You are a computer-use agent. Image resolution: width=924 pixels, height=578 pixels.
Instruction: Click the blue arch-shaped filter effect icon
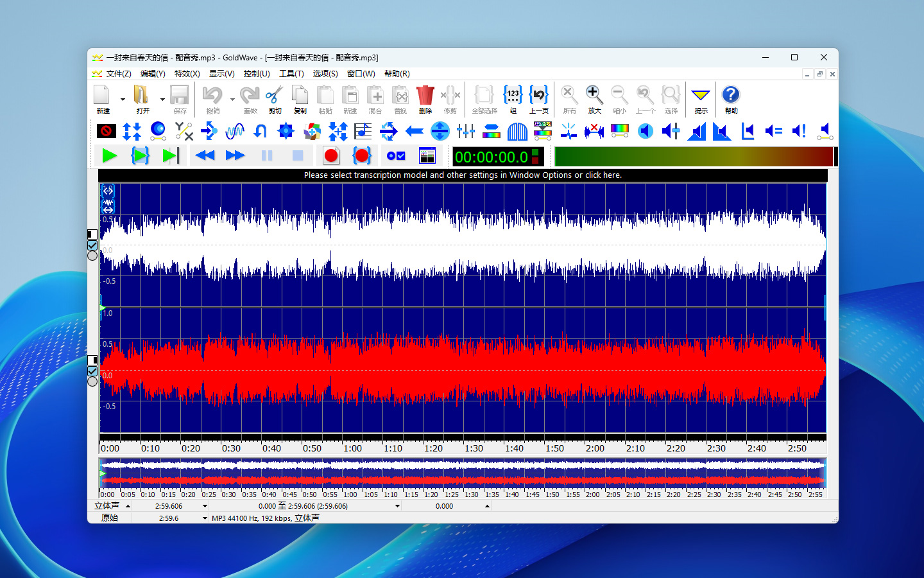(x=517, y=132)
